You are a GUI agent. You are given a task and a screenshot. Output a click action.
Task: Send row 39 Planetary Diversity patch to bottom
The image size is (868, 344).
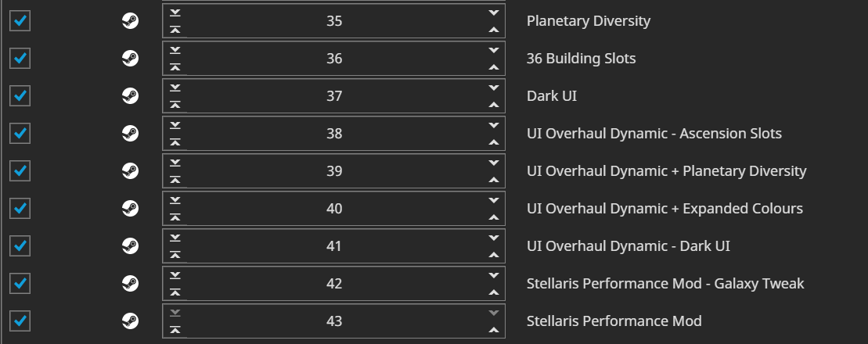pos(175,162)
